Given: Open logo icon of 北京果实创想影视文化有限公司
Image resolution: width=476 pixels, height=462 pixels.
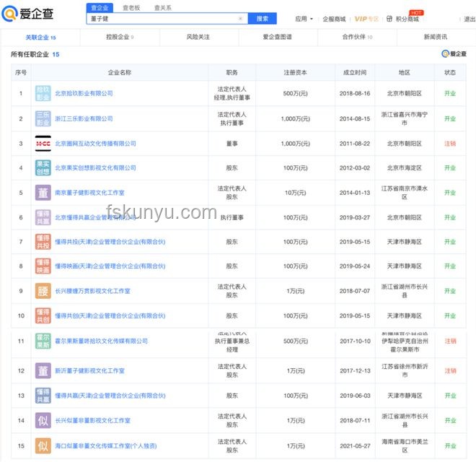Looking at the screenshot, I should (x=43, y=167).
